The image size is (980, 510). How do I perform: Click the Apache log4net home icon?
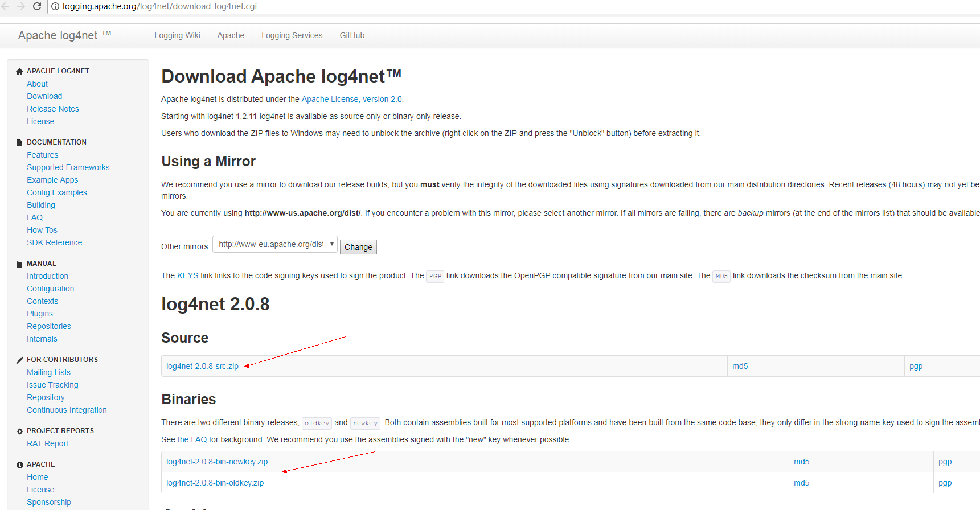click(x=20, y=71)
